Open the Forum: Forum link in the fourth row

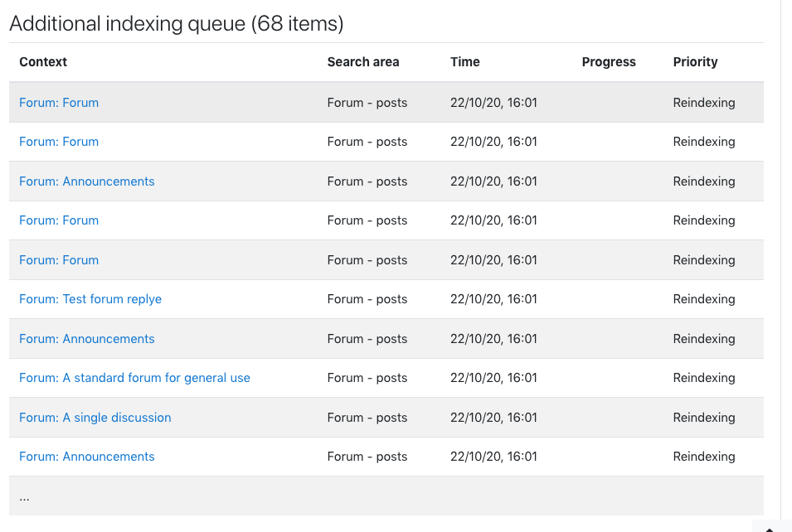pyautogui.click(x=59, y=220)
